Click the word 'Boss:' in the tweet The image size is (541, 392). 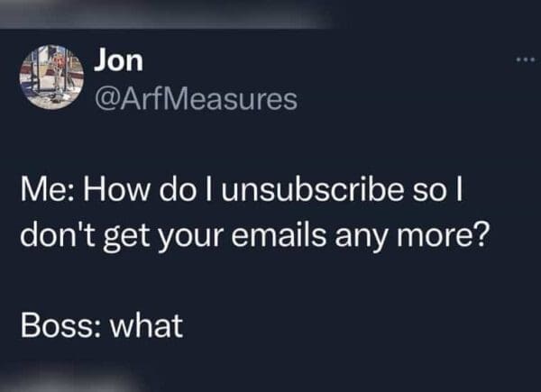[61, 326]
